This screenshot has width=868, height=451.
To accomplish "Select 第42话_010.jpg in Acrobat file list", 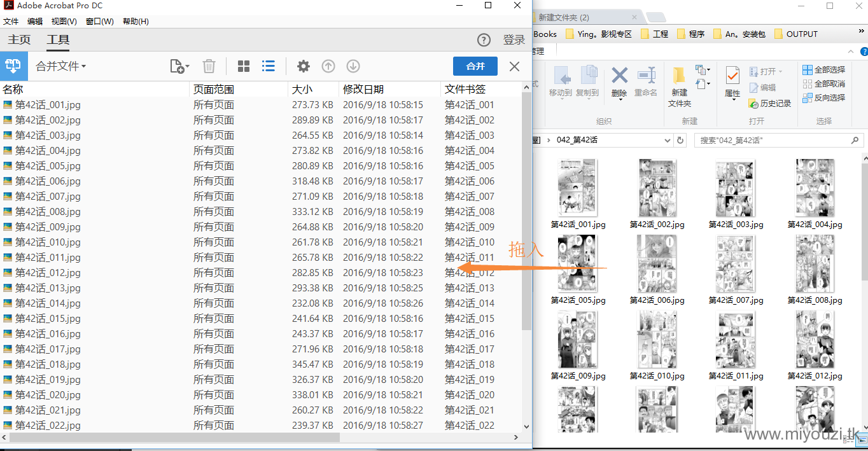I will (48, 242).
